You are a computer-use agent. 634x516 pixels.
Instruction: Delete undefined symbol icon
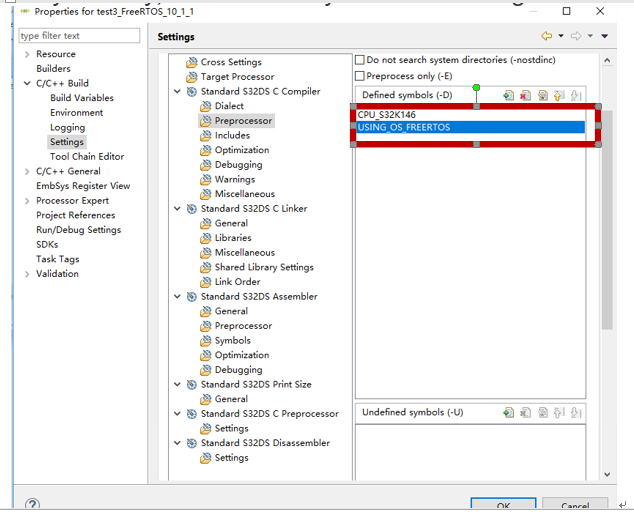pyautogui.click(x=525, y=412)
